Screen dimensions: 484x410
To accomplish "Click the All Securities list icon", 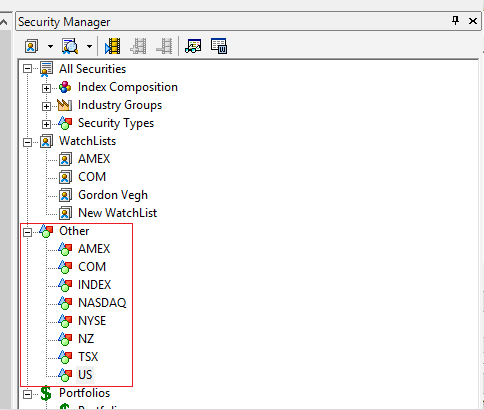I will [x=46, y=69].
